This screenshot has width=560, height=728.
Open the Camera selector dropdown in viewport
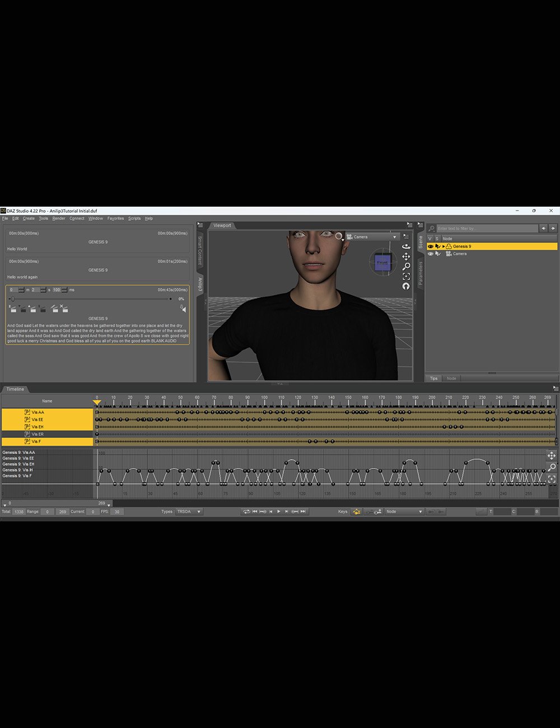tap(395, 236)
